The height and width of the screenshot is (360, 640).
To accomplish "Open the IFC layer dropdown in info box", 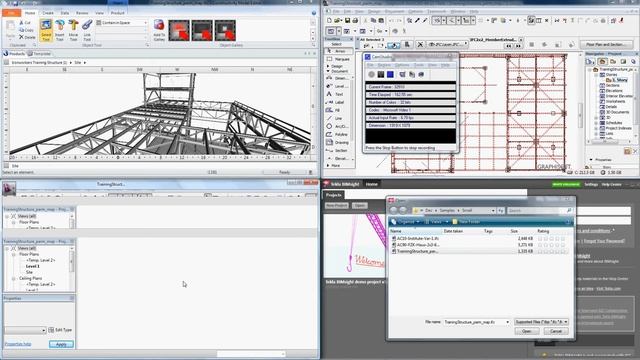I will pos(448,44).
